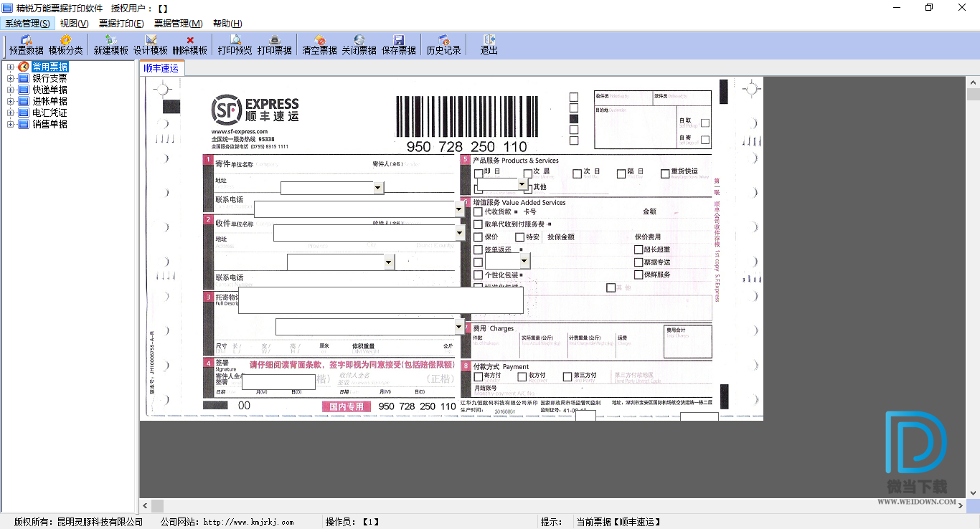This screenshot has height=529, width=980.
Task: Create a new template with 新建模板
Action: pos(111,45)
